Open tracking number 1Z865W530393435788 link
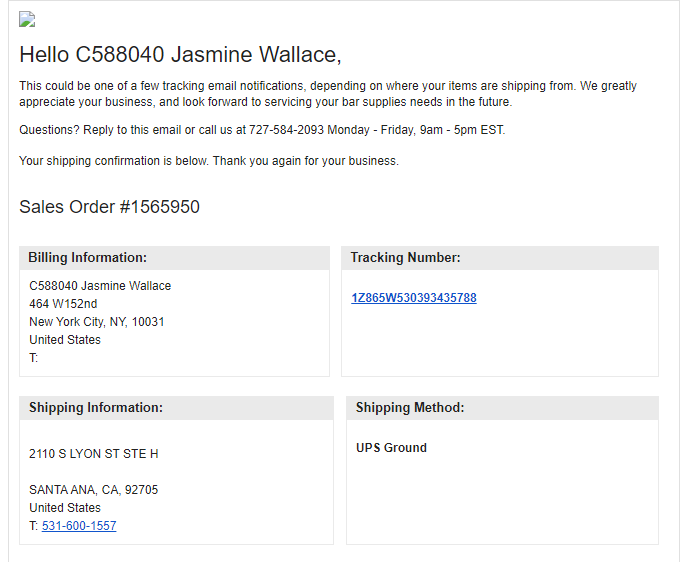 [x=414, y=298]
